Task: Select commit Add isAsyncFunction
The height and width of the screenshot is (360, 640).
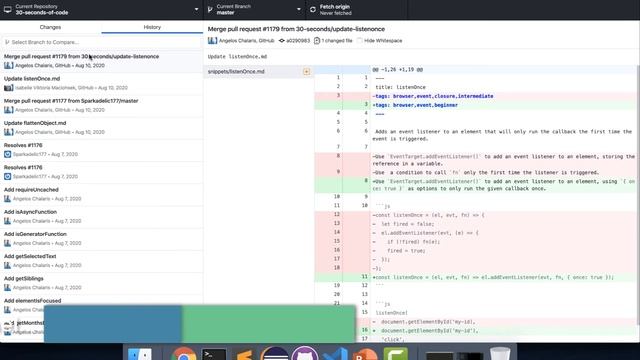Action: click(x=101, y=216)
